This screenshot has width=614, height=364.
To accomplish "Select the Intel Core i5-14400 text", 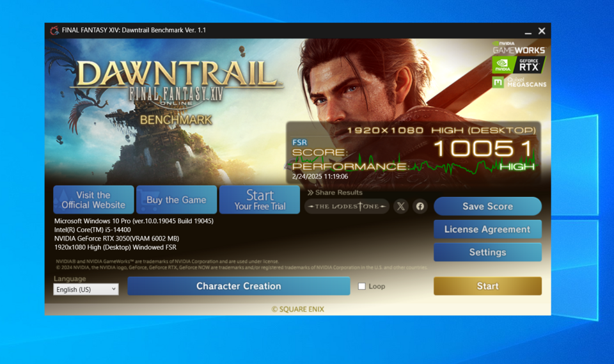I will tap(92, 230).
